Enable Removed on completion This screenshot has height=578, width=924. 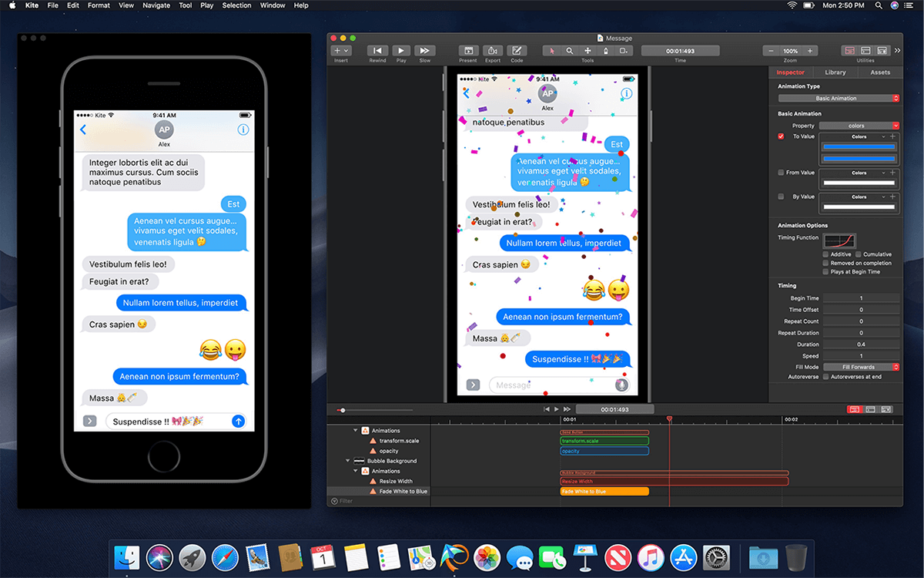point(826,263)
